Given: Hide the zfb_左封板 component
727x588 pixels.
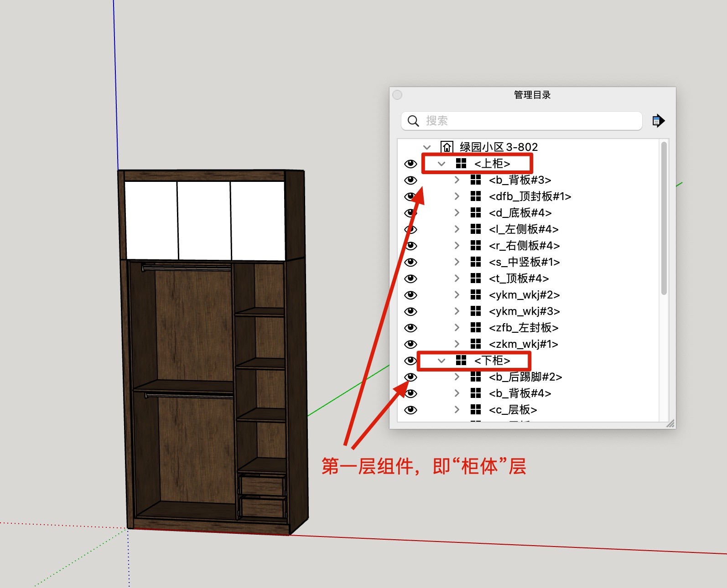Looking at the screenshot, I should point(410,328).
